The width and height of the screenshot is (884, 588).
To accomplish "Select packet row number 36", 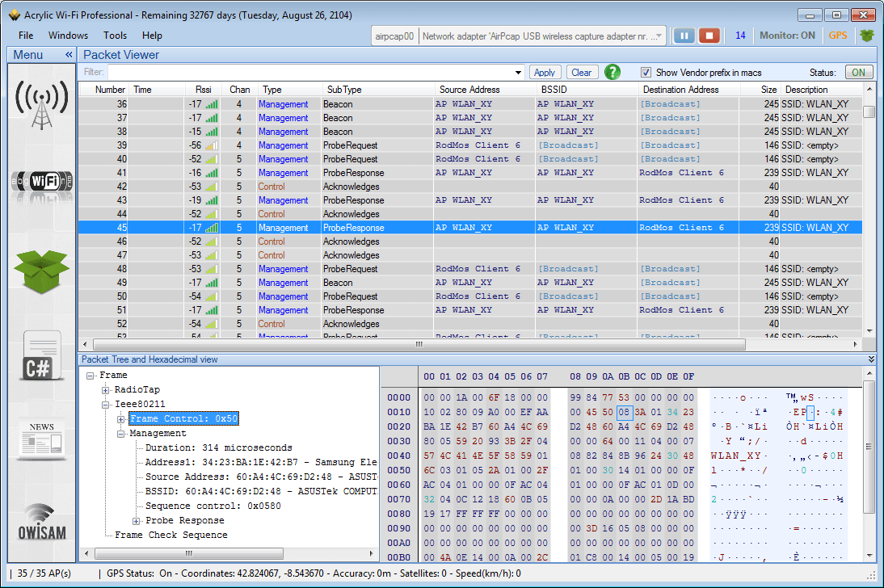I will 470,104.
